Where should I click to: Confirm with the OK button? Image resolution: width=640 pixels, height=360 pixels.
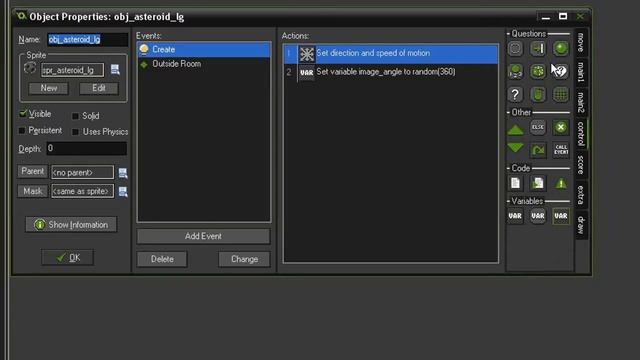click(68, 258)
